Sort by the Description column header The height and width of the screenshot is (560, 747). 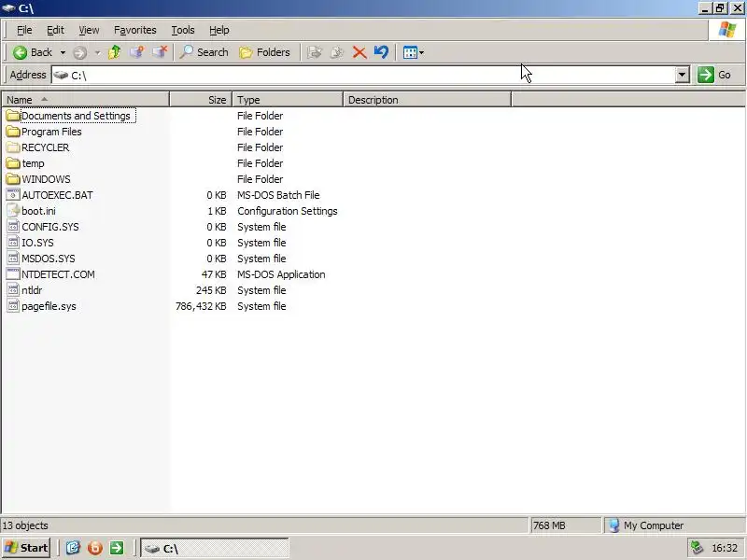click(x=427, y=100)
